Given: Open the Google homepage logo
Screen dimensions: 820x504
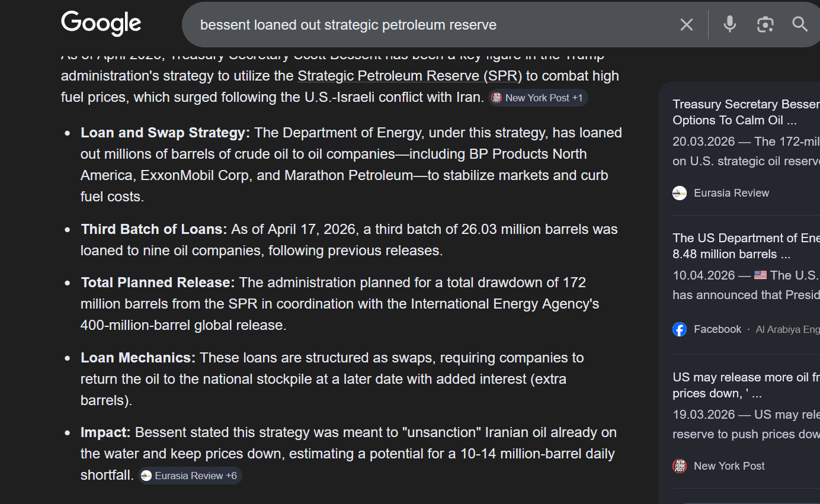Looking at the screenshot, I should click(x=101, y=24).
